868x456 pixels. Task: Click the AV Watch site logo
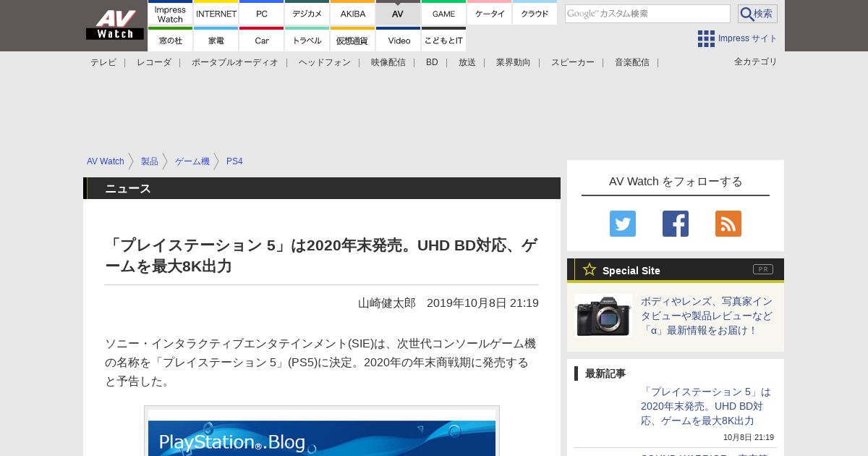tap(115, 25)
